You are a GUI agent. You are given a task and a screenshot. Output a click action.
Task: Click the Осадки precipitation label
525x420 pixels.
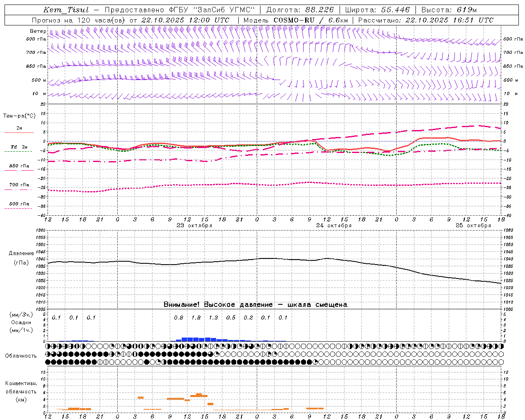(x=21, y=322)
